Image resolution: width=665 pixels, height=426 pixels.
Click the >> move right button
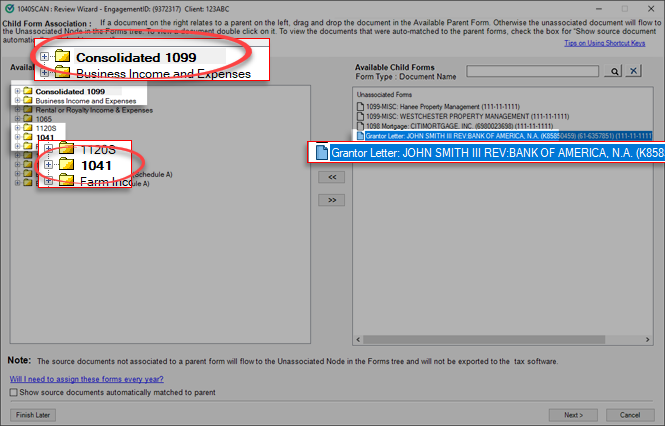tap(332, 200)
